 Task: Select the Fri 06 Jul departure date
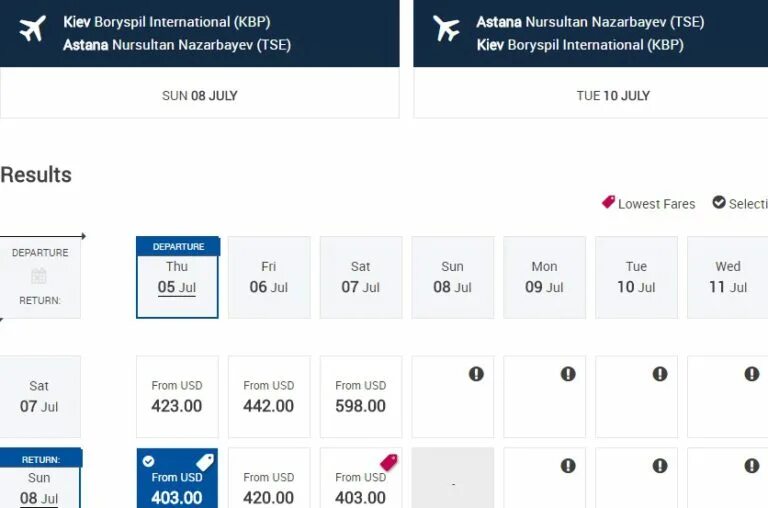[269, 277]
